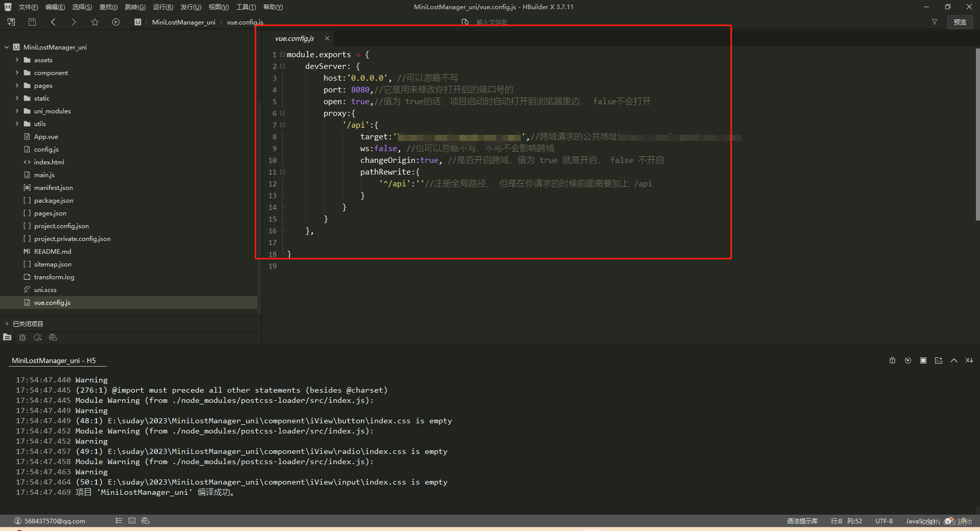
Task: Collapse the MiniLostManager_uni project root
Action: [7, 47]
